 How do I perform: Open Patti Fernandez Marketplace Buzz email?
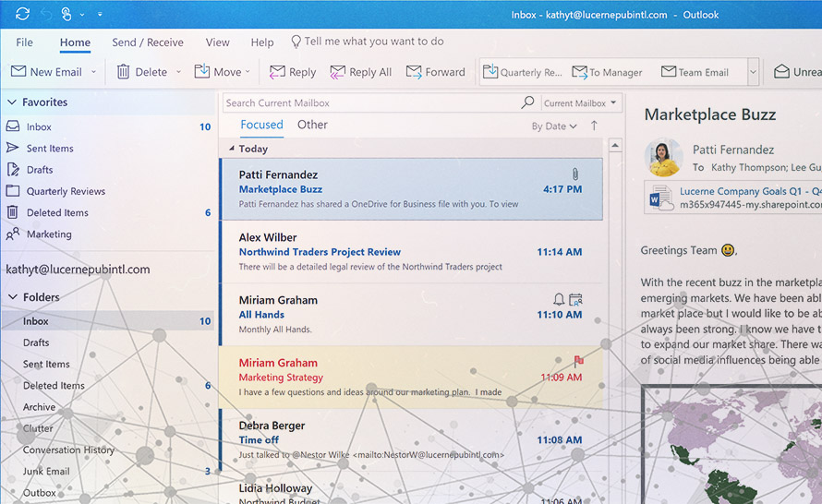click(411, 189)
